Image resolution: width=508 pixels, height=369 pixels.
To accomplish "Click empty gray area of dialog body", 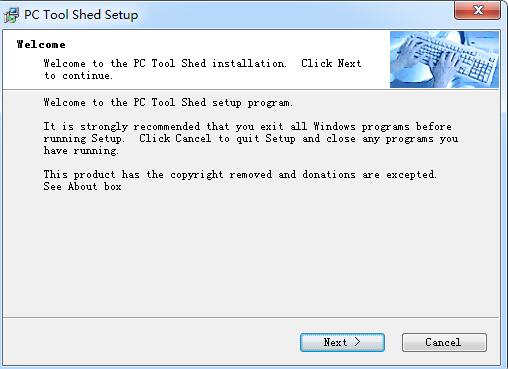I will pos(250,253).
